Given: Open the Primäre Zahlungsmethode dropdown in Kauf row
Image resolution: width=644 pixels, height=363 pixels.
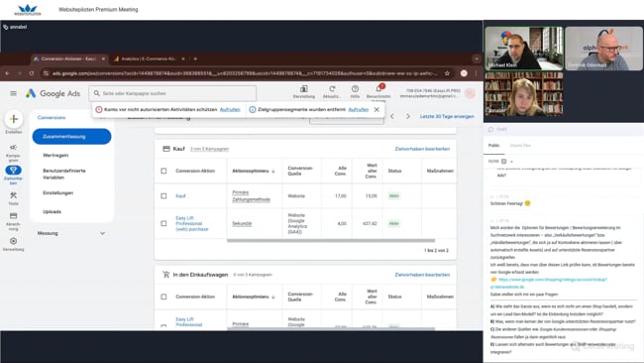Looking at the screenshot, I should point(251,196).
